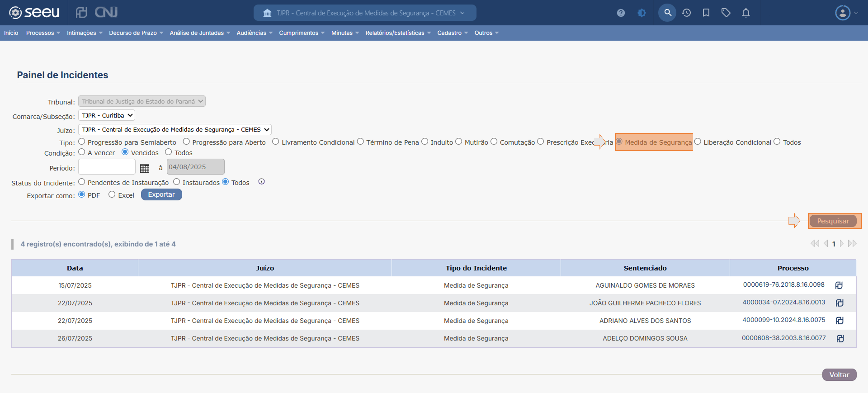The height and width of the screenshot is (393, 868).
Task: Click the SEEU logo
Action: click(x=34, y=12)
